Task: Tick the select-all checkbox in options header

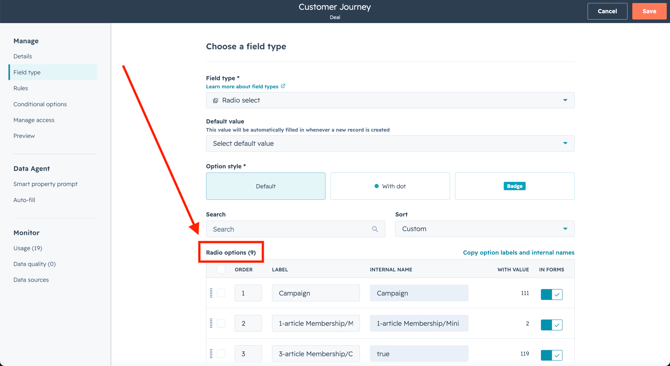Action: (221, 269)
